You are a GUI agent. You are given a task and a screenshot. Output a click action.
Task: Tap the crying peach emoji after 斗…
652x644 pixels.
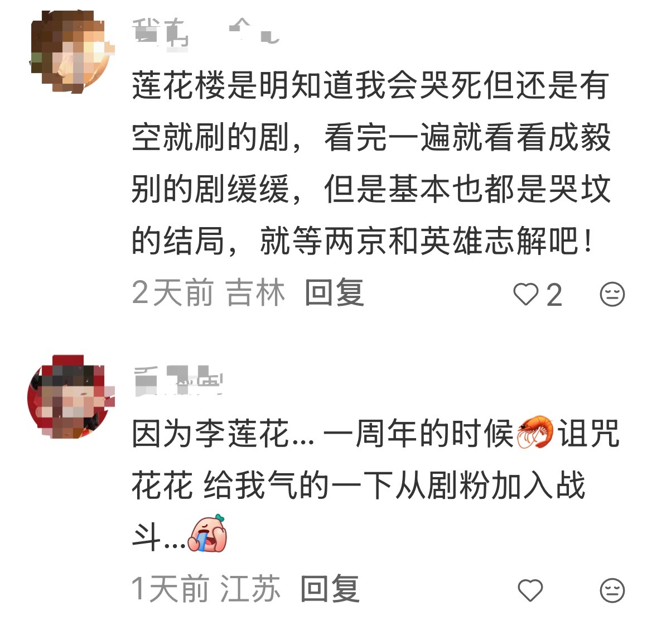pos(207,534)
